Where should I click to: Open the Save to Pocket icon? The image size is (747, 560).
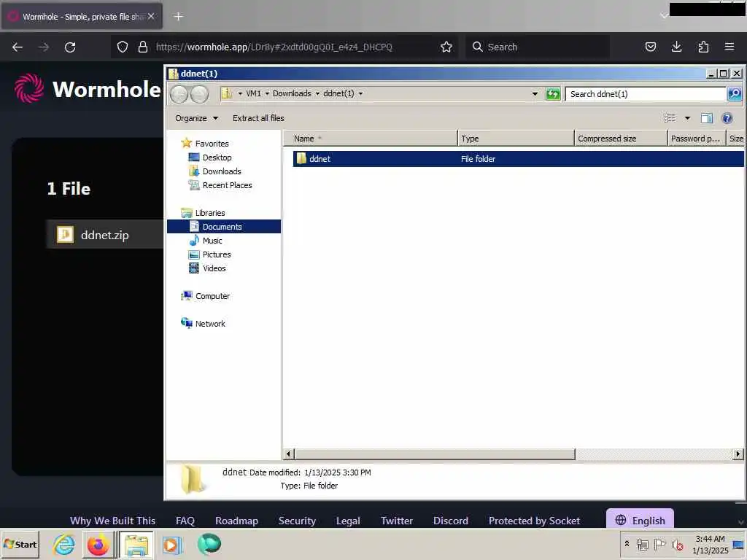650,47
